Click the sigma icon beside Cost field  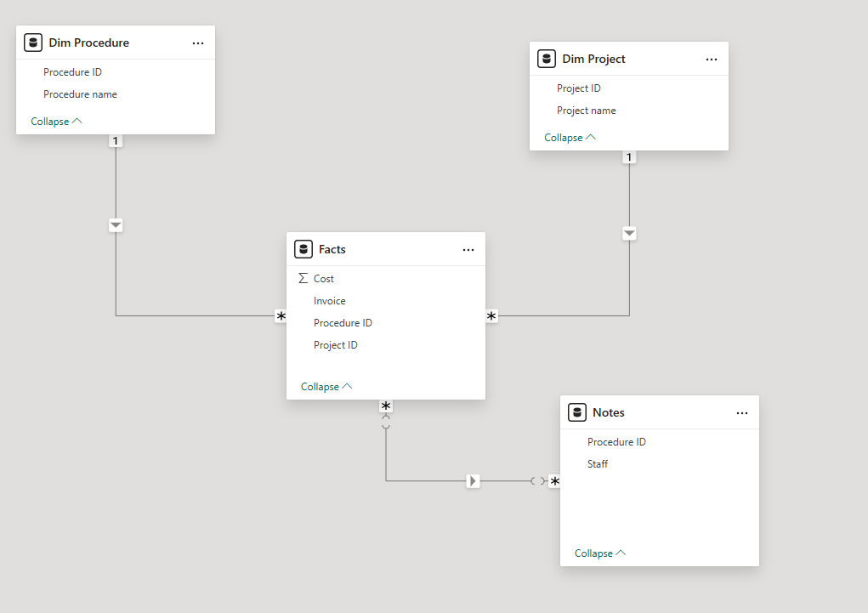(x=303, y=278)
